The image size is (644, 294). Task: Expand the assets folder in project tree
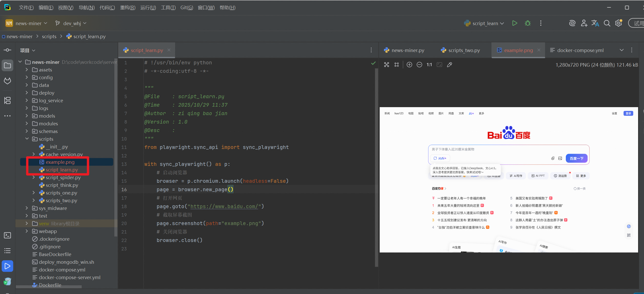click(x=27, y=70)
